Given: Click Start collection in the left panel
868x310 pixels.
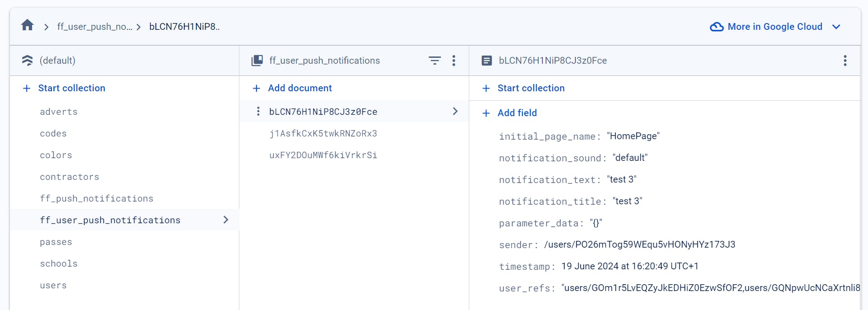Looking at the screenshot, I should (71, 88).
